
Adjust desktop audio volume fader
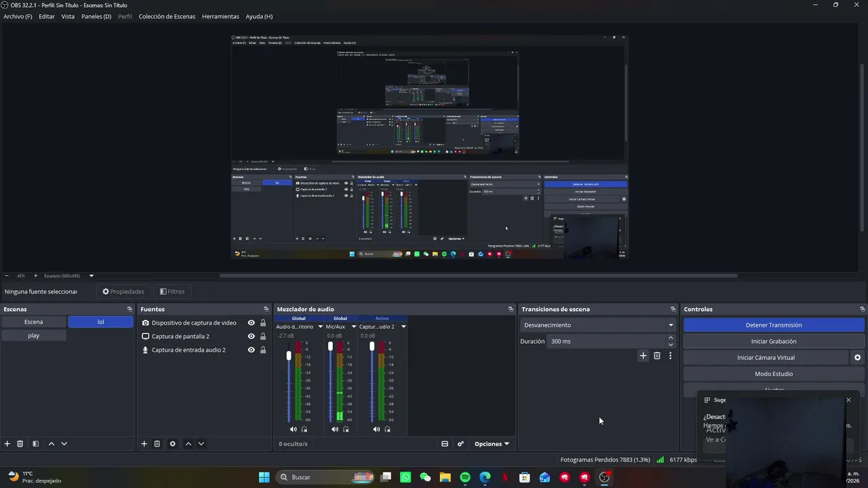289,355
